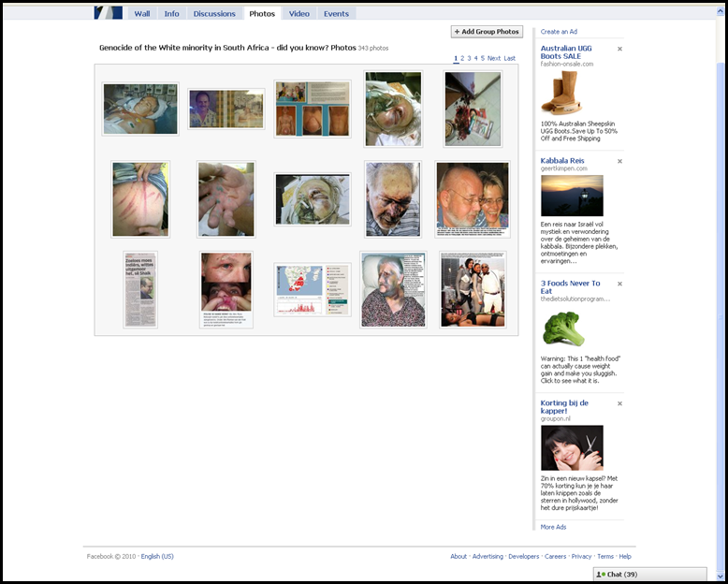The image size is (728, 584).
Task: Click the groupon.nl ad URL
Action: click(x=555, y=418)
